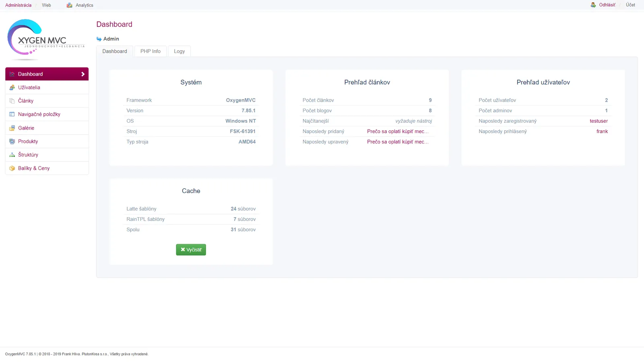Open the testuser profile link
This screenshot has width=644, height=362.
[599, 121]
